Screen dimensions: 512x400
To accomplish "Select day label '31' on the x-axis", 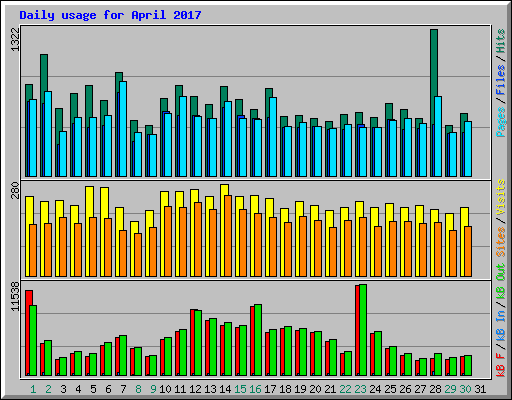I will (x=480, y=389).
